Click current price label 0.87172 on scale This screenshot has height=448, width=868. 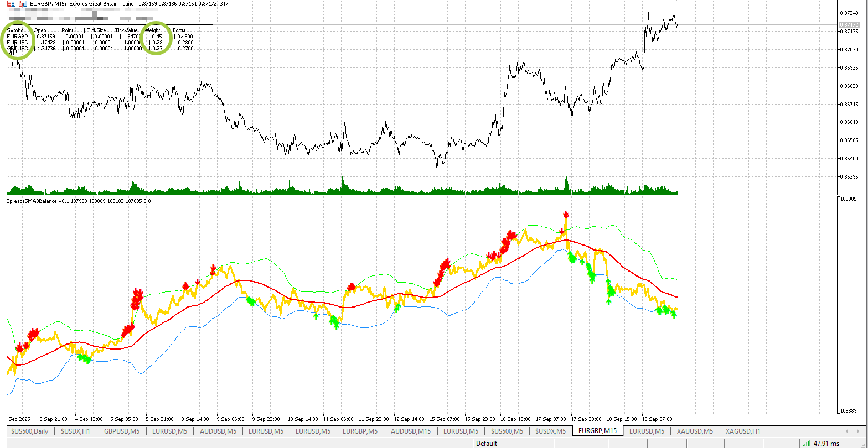(x=849, y=25)
